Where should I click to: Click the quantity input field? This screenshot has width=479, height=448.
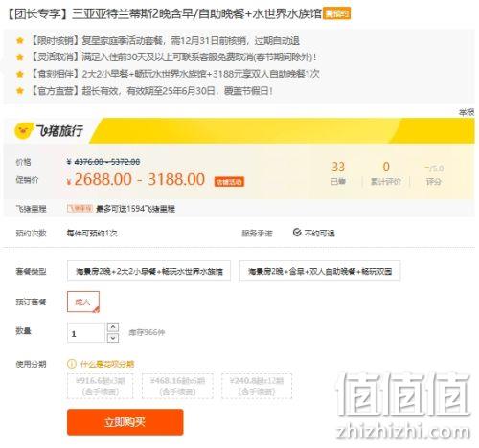86,332
